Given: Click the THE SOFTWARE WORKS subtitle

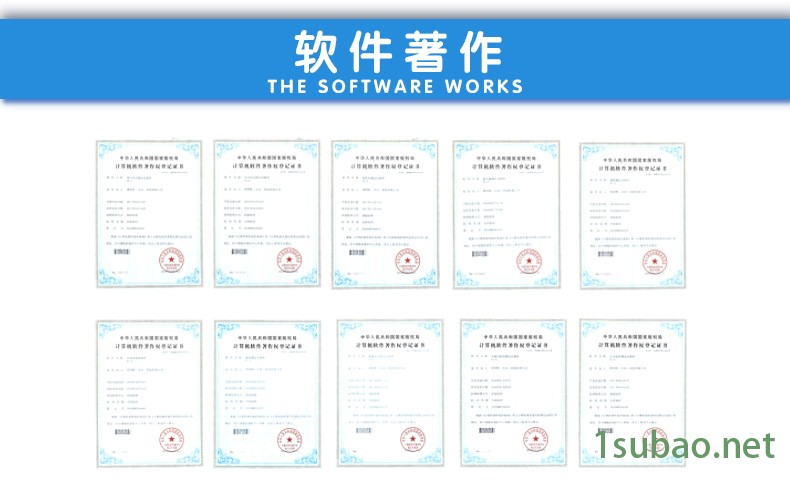Looking at the screenshot, I should point(395,86).
